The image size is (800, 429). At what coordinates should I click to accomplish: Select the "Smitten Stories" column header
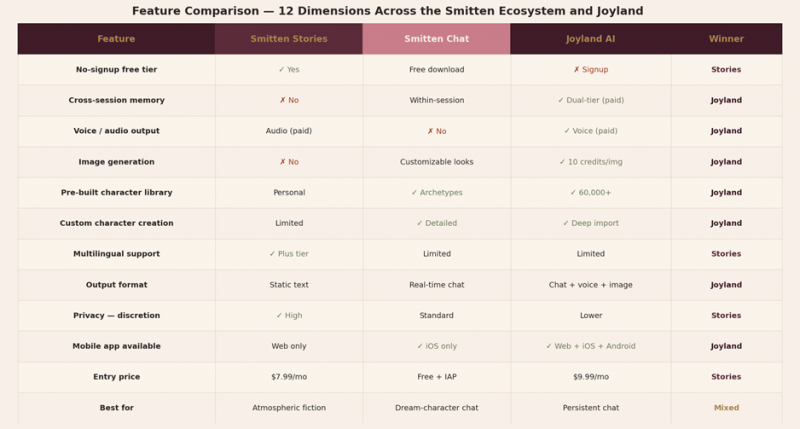(288, 39)
